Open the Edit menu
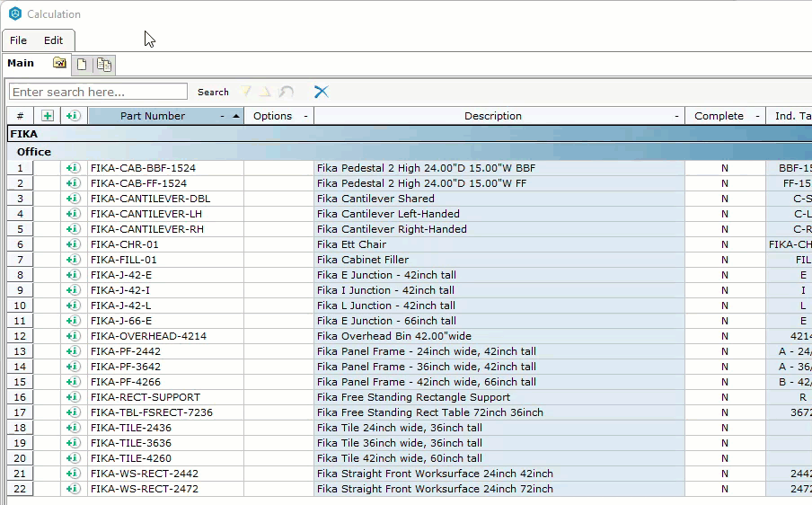The height and width of the screenshot is (505, 812). click(x=53, y=40)
